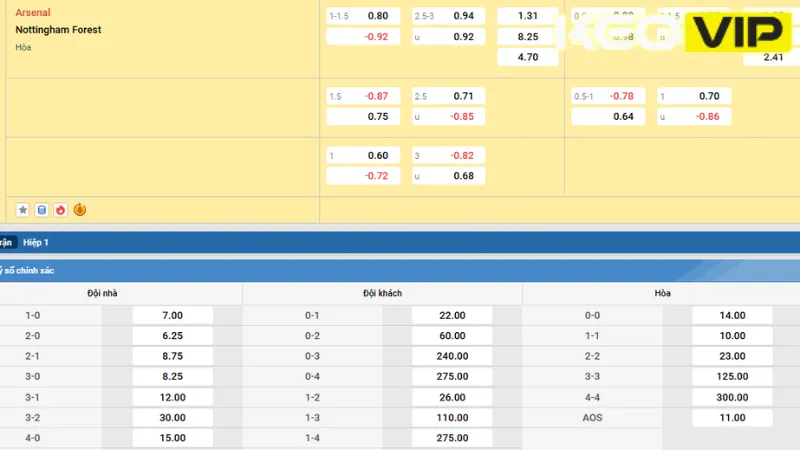
Task: Switch to the Hiệp 1 tab
Action: (36, 243)
